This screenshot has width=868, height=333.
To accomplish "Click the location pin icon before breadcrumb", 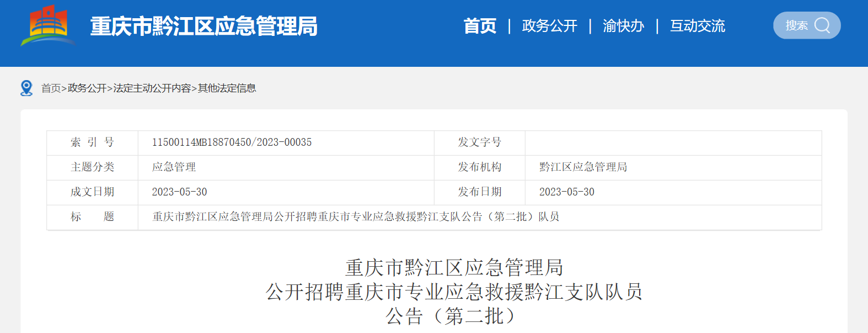I will pyautogui.click(x=26, y=88).
